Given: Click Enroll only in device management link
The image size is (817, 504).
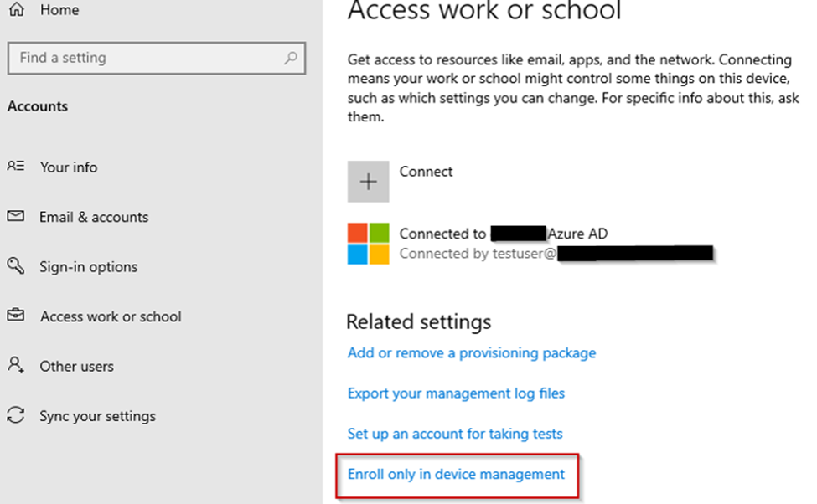Looking at the screenshot, I should [x=456, y=474].
